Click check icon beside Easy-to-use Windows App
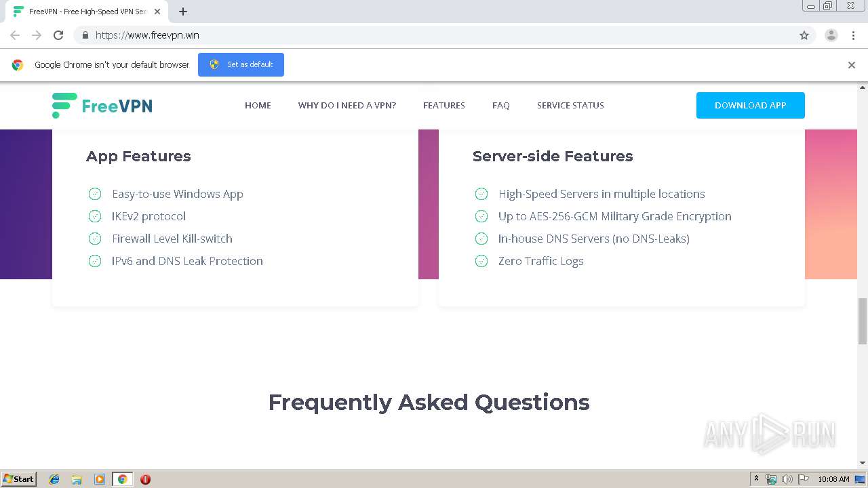The image size is (868, 488). click(95, 194)
